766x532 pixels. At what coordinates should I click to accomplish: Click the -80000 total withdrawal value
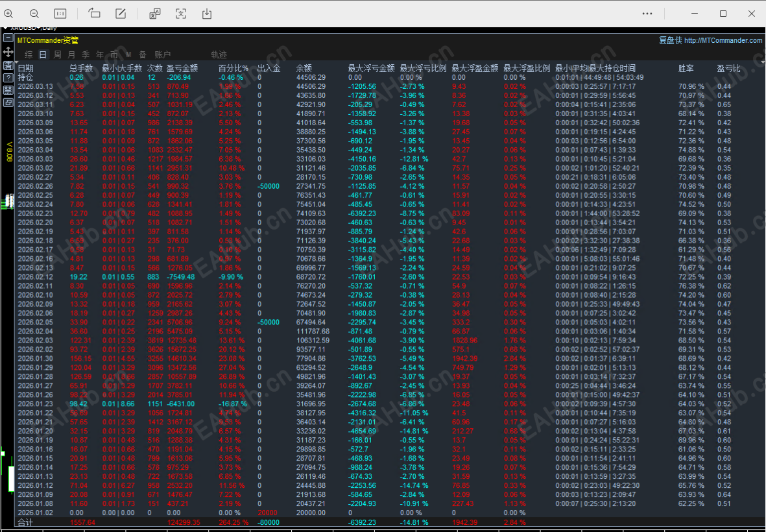(x=269, y=523)
